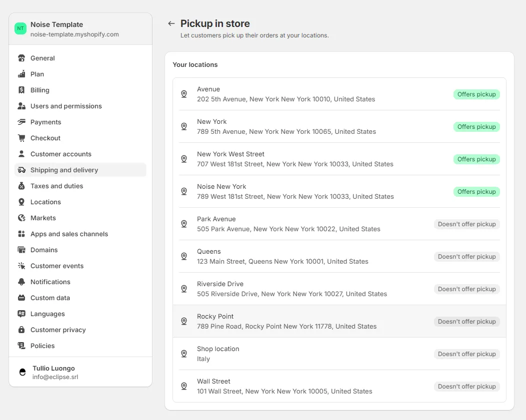
Task: Click the Notifications bell icon
Action: click(21, 282)
